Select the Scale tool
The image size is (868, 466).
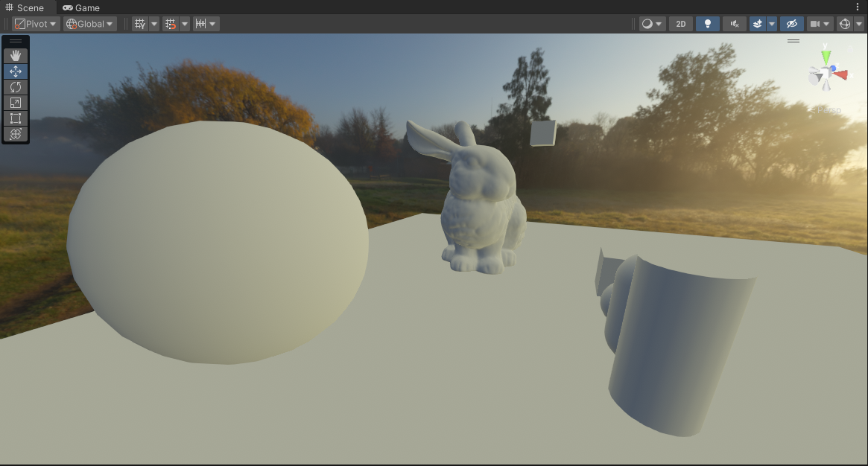(x=16, y=103)
